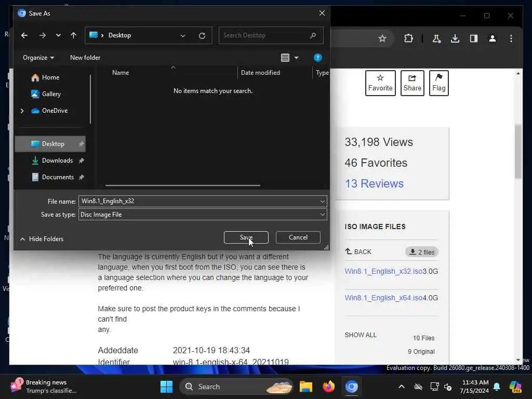Show hidden system tray icons
The width and height of the screenshot is (532, 399).
tap(402, 387)
